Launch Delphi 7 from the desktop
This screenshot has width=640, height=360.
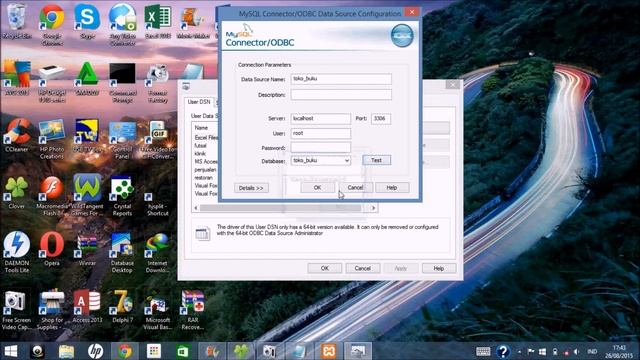coord(122,306)
